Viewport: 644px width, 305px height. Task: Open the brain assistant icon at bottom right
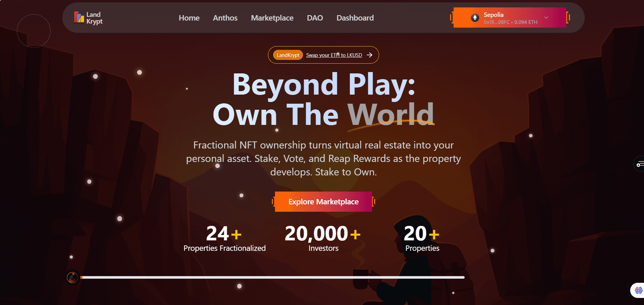638,290
